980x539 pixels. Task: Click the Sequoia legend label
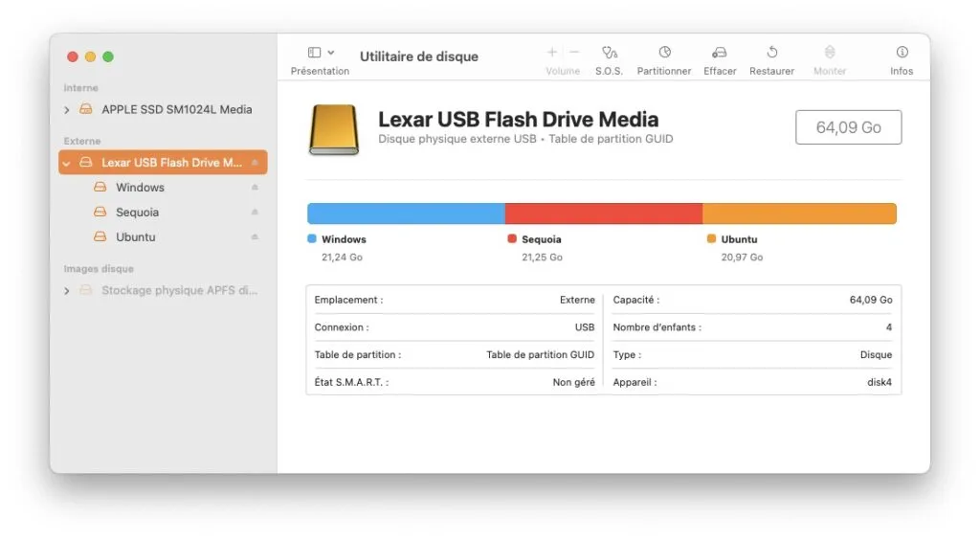542,239
